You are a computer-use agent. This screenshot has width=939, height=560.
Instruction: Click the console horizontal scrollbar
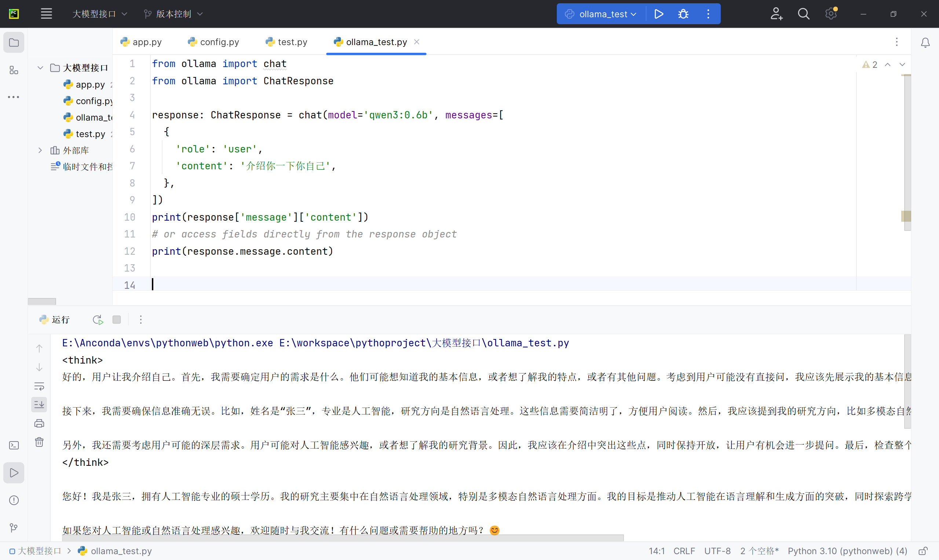point(340,538)
